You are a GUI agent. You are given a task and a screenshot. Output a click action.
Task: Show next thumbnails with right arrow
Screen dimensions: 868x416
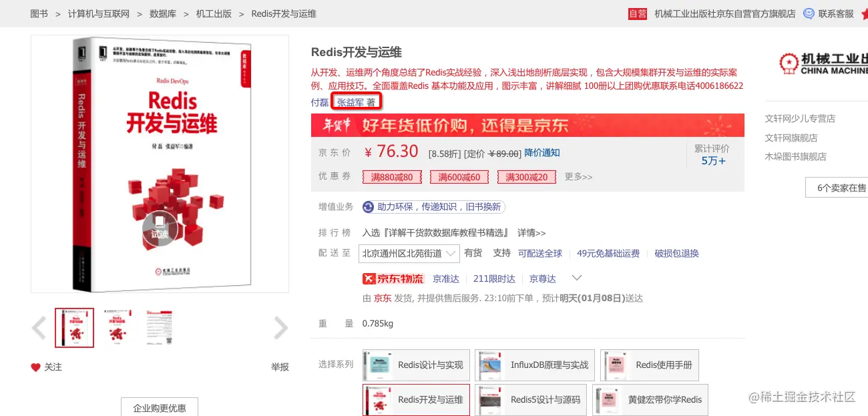tap(281, 328)
